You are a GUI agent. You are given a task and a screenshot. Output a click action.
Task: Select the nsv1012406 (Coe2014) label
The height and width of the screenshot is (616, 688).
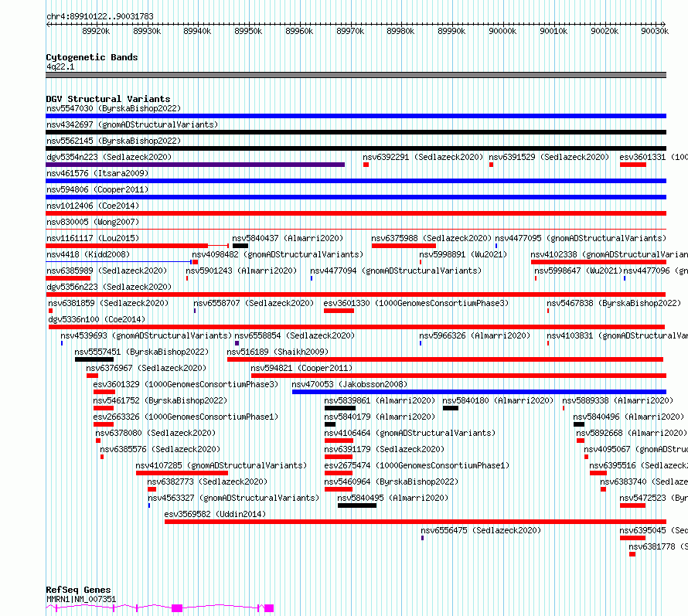point(93,206)
